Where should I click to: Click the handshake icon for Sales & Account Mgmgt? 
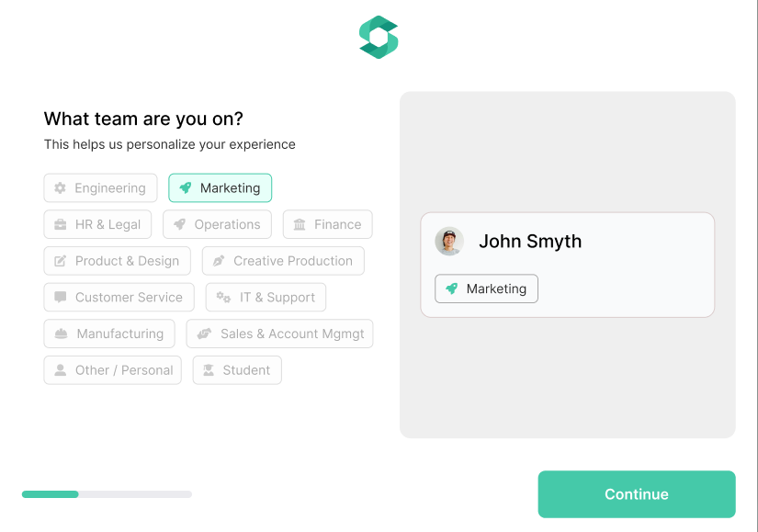click(x=205, y=334)
